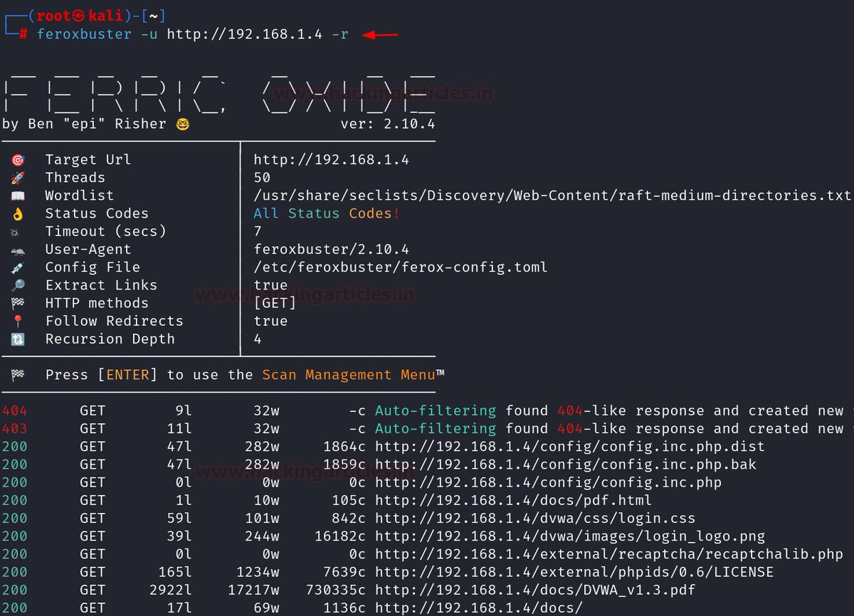Toggle Follow Redirects setting off
The image size is (854, 616).
click(x=270, y=321)
